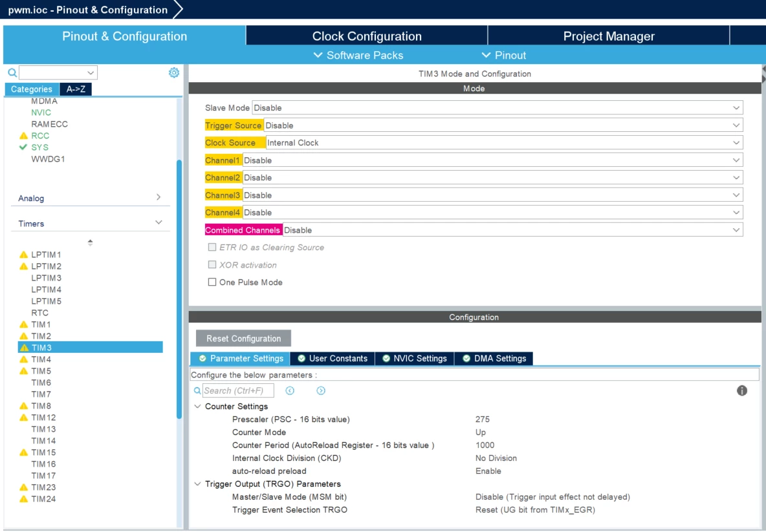This screenshot has width=766, height=532.
Task: Click the Counter Mode value Up
Action: pyautogui.click(x=481, y=432)
